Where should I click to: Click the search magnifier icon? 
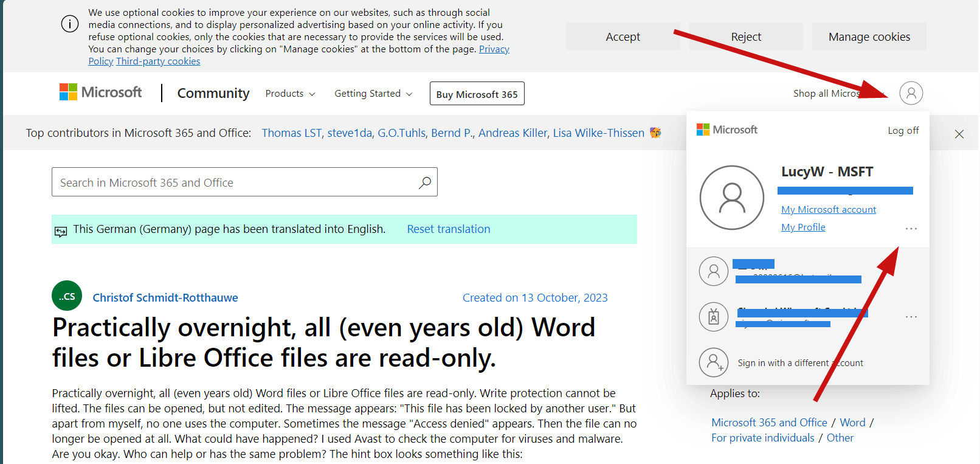pos(425,182)
